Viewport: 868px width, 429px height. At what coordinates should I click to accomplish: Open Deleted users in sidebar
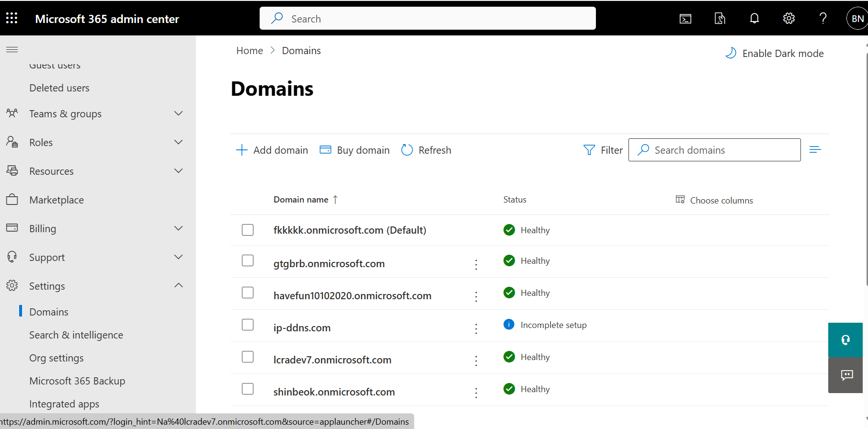point(59,88)
